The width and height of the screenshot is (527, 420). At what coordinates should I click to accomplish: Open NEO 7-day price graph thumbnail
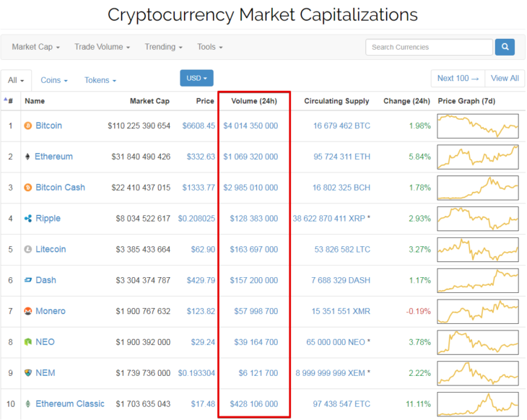coord(478,342)
